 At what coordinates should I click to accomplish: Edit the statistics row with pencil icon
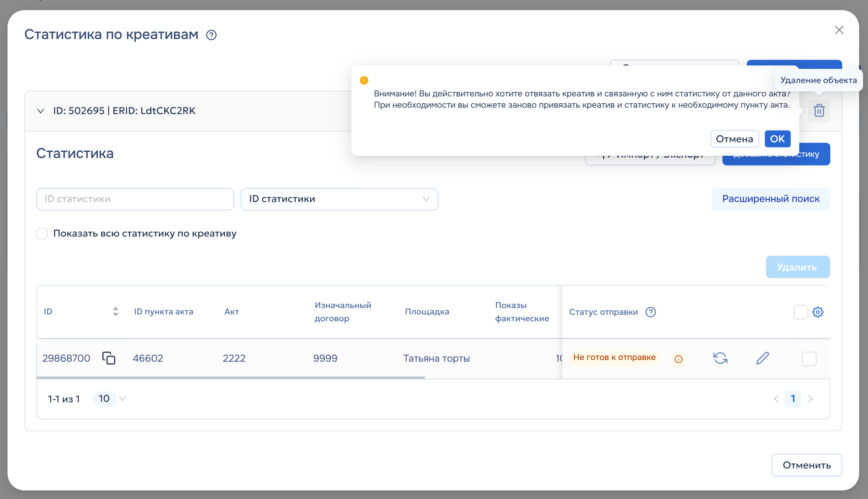coord(762,358)
